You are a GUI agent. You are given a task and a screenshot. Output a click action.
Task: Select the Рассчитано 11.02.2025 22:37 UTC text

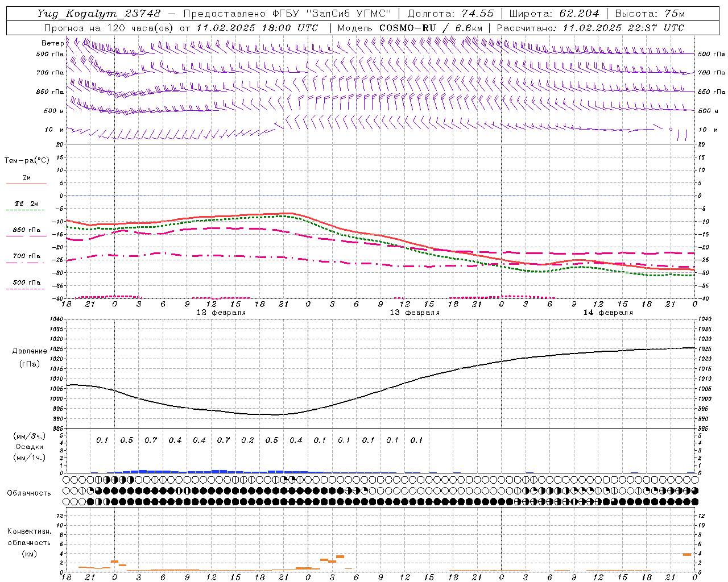(590, 28)
